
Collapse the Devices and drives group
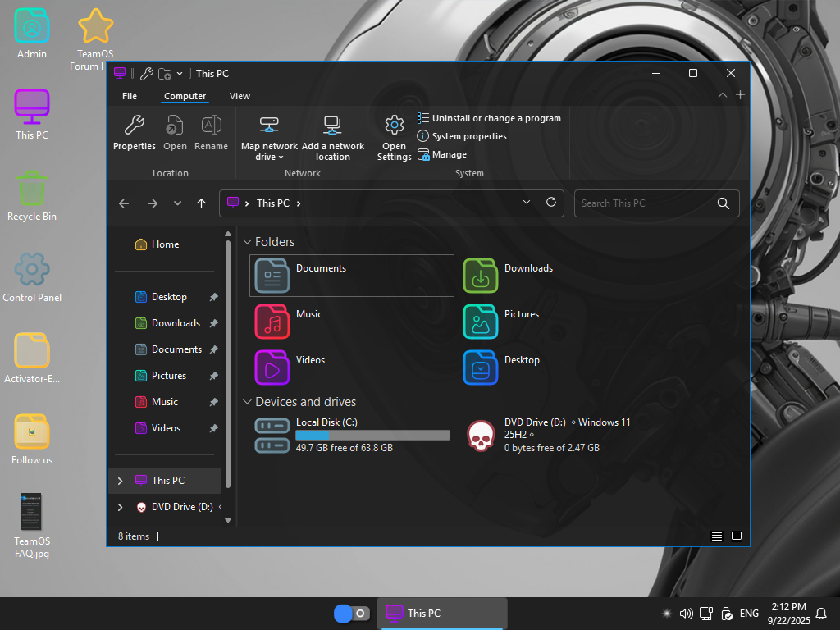tap(247, 402)
